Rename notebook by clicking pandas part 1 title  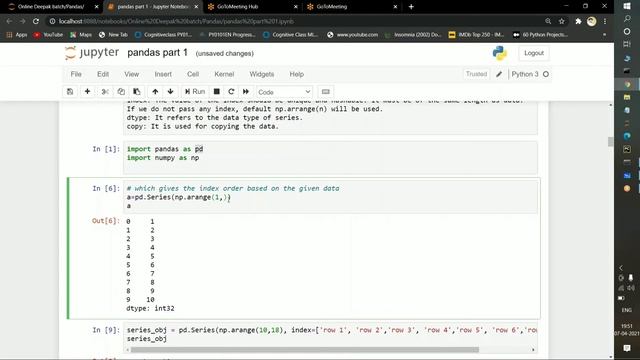158,53
